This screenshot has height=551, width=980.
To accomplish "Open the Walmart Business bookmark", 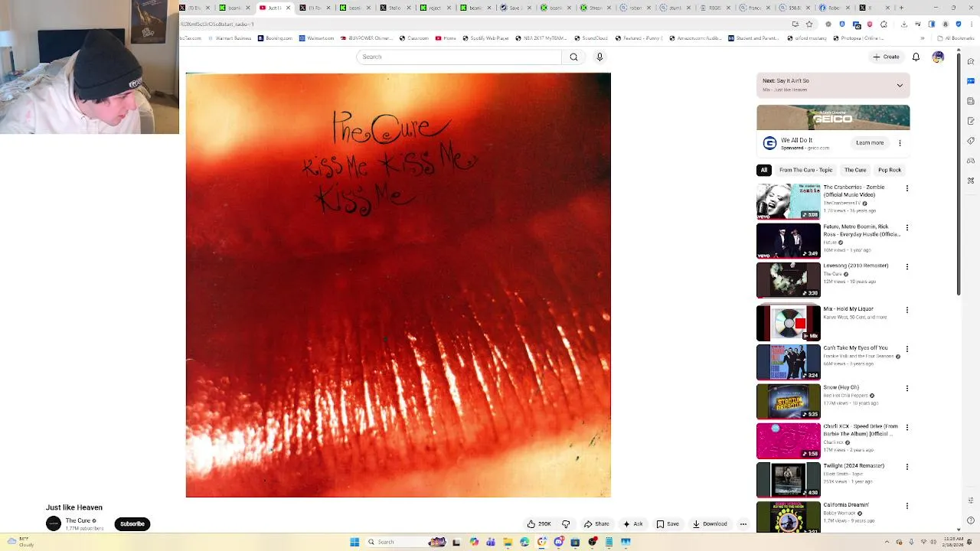I will (230, 38).
